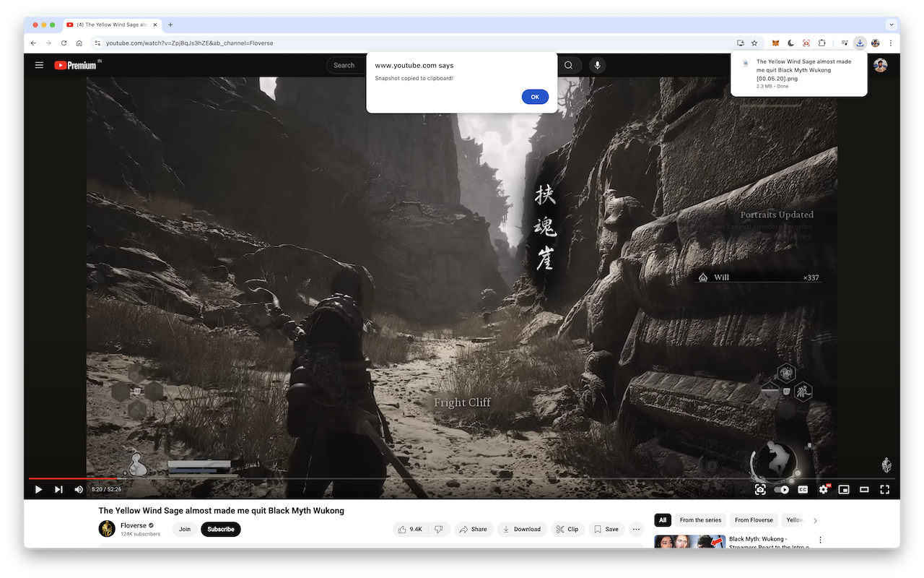Search with your voice microphone
Screen dimensions: 924x578
coord(597,65)
